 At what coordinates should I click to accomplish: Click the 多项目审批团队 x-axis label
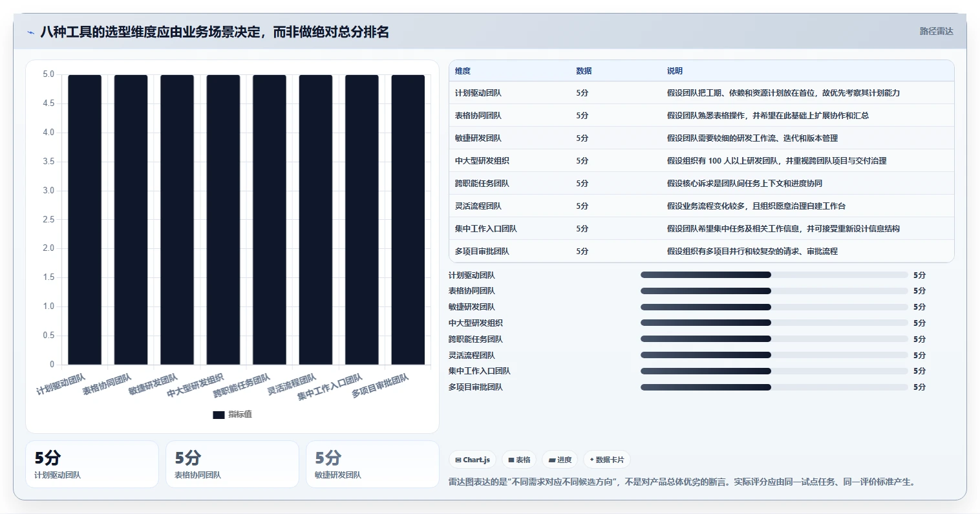click(x=381, y=386)
